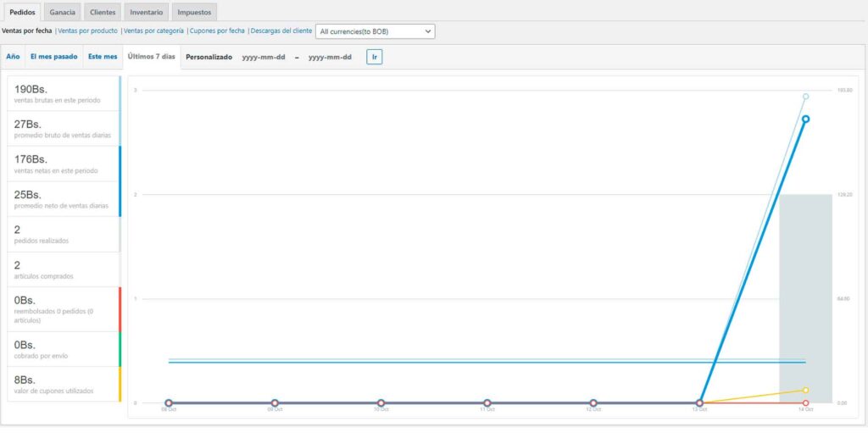Open Cupones por fecha report

point(217,31)
